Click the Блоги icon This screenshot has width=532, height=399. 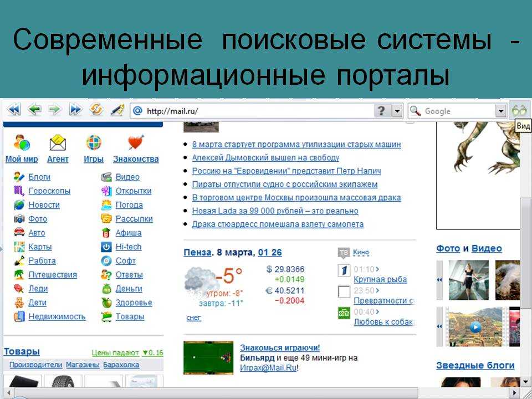pyautogui.click(x=19, y=177)
